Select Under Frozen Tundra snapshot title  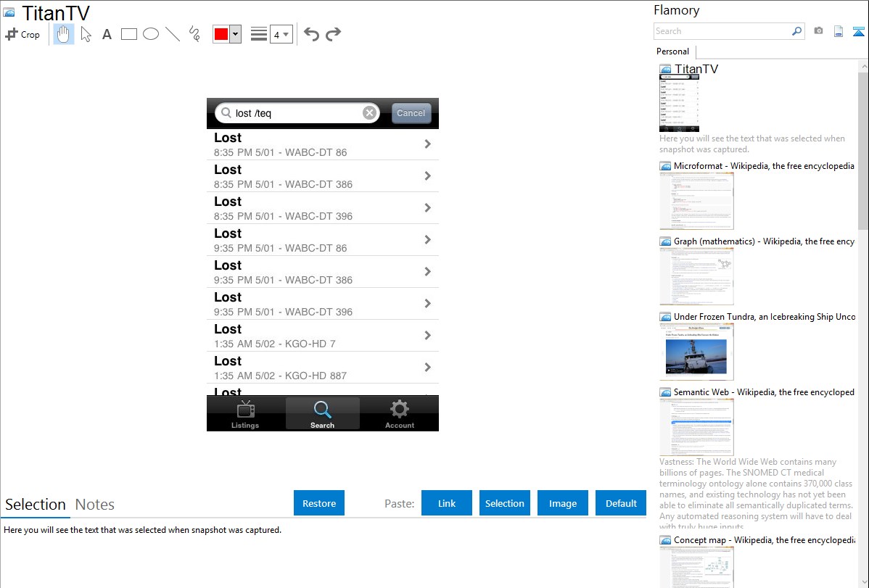pyautogui.click(x=765, y=317)
